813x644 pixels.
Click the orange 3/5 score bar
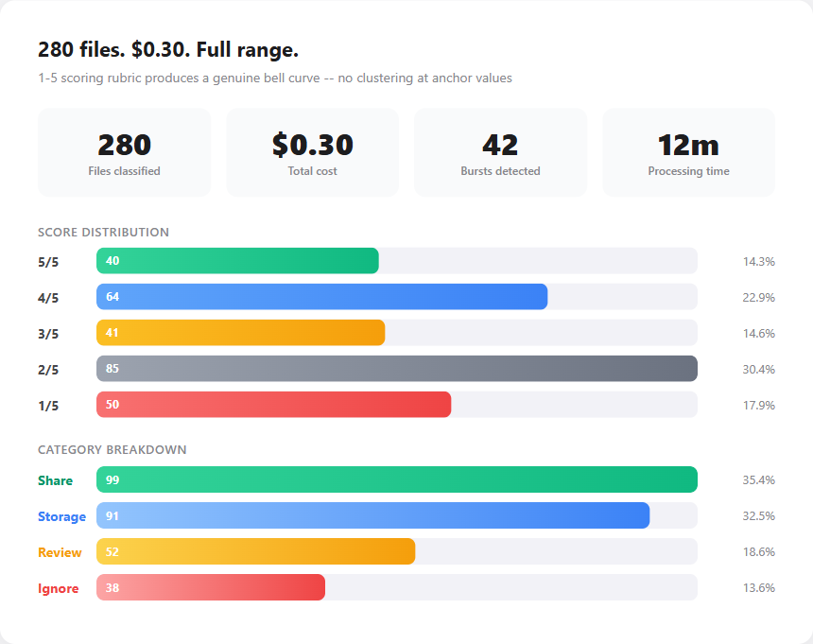(240, 332)
